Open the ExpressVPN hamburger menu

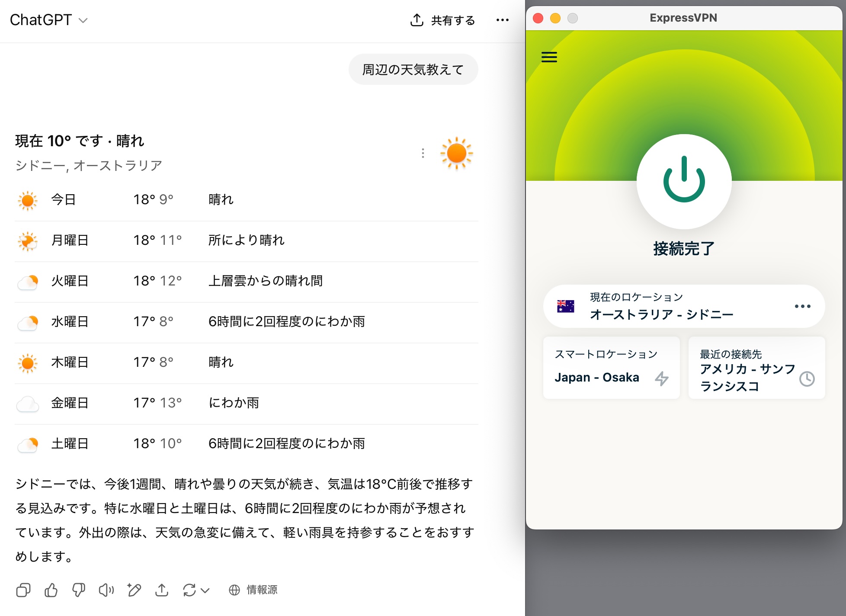[x=549, y=57]
